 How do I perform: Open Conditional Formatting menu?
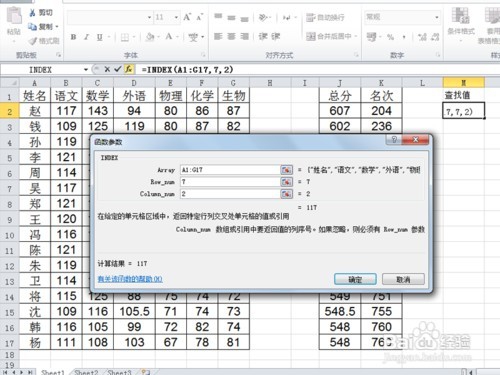click(x=461, y=24)
